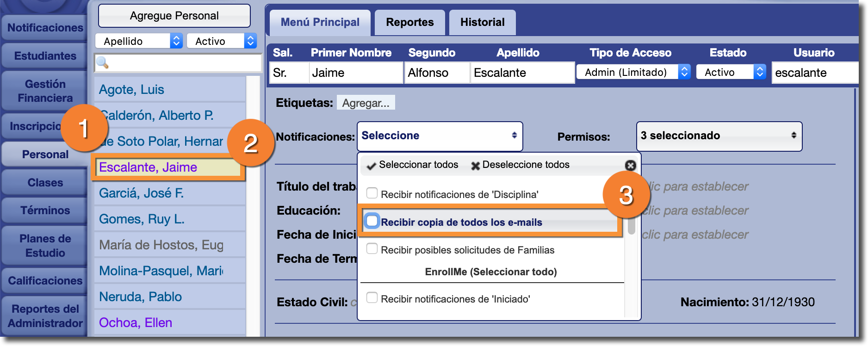The height and width of the screenshot is (346, 868).
Task: Tick 'Recibir notificaciones de Iniciado' checkbox
Action: click(x=372, y=298)
